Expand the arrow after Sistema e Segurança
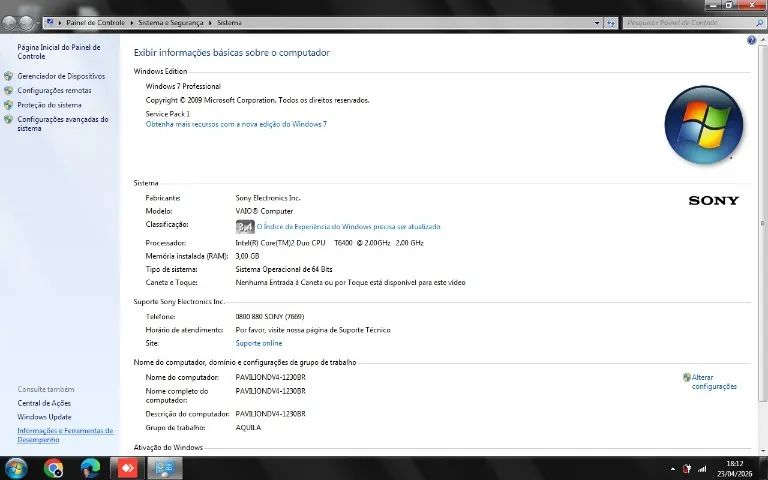Viewport: 768px width, 480px height. point(210,23)
